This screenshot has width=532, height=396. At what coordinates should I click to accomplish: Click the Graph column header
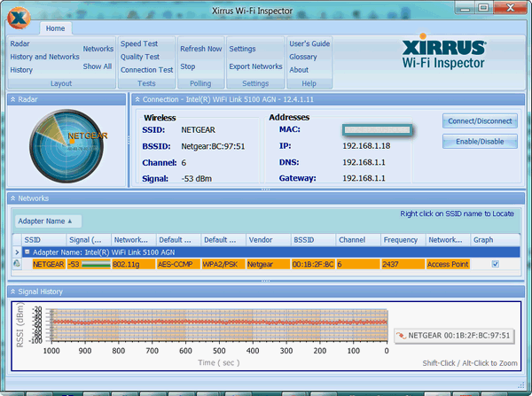coord(495,240)
